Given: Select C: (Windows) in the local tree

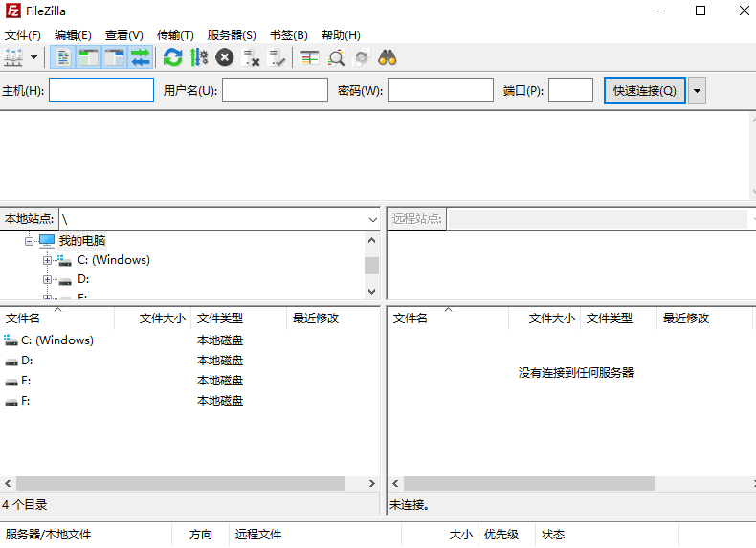Looking at the screenshot, I should click(113, 260).
